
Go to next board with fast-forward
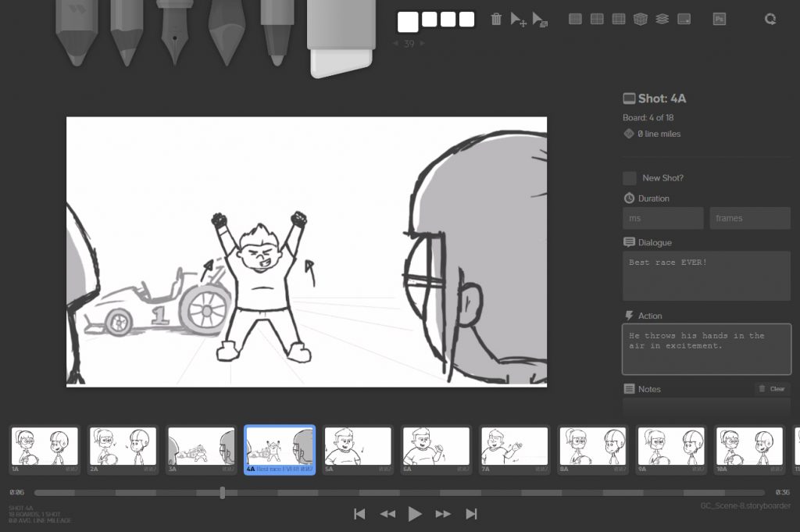[x=443, y=514]
